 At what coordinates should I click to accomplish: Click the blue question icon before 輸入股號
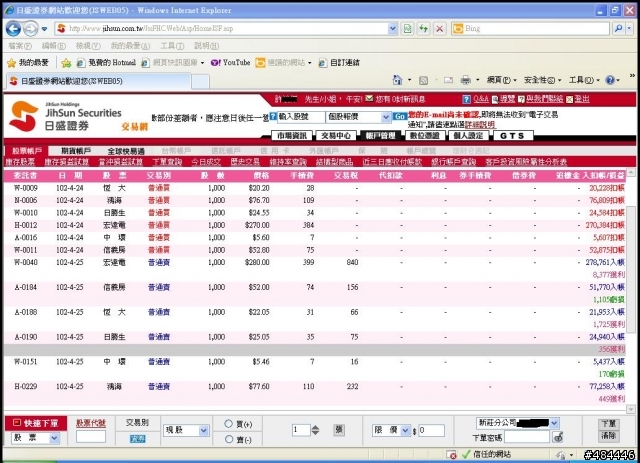[x=273, y=116]
